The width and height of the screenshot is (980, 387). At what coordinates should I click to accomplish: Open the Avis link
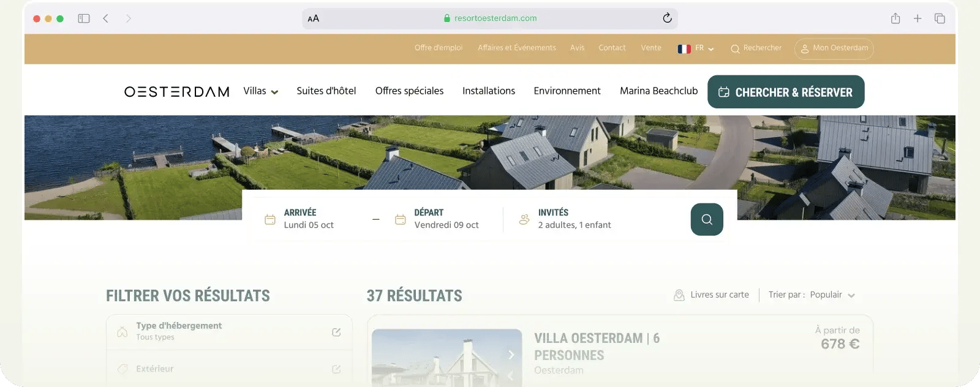577,48
